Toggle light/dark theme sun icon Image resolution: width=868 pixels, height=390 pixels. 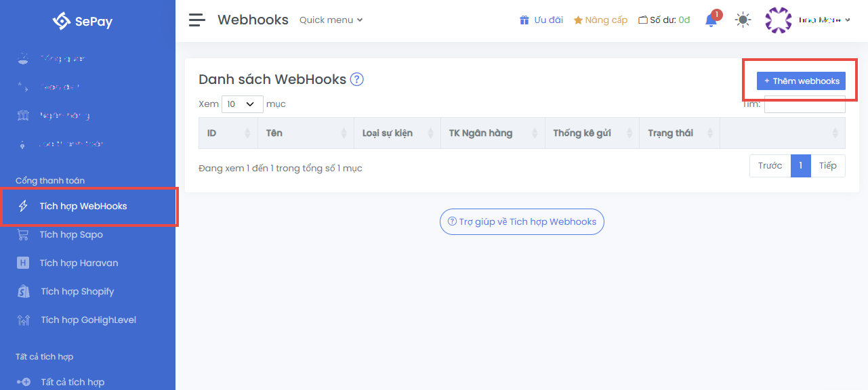coord(743,20)
